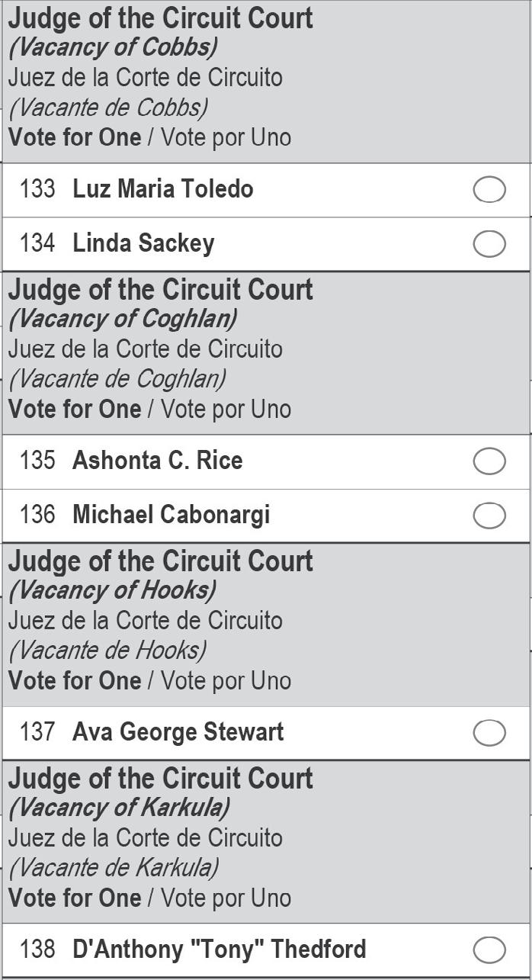Select the oval for Ashonta C. Rice

[489, 461]
